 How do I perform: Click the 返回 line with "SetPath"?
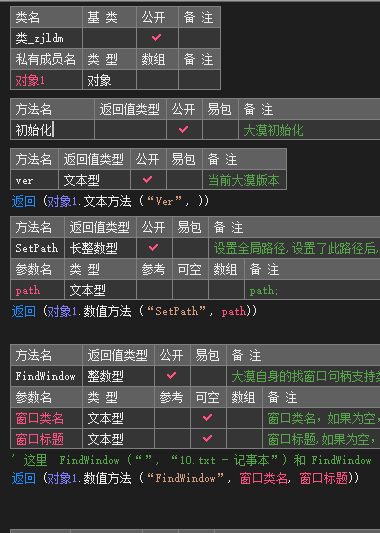coord(134,311)
